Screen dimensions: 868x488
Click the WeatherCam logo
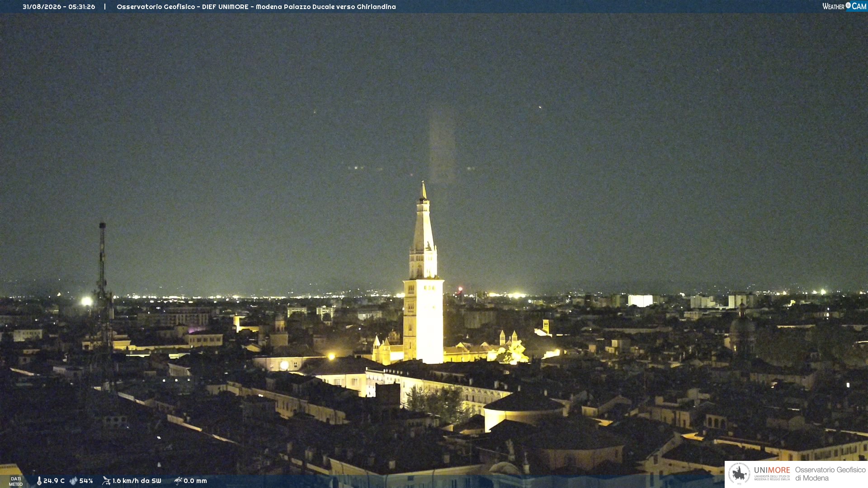(844, 6)
